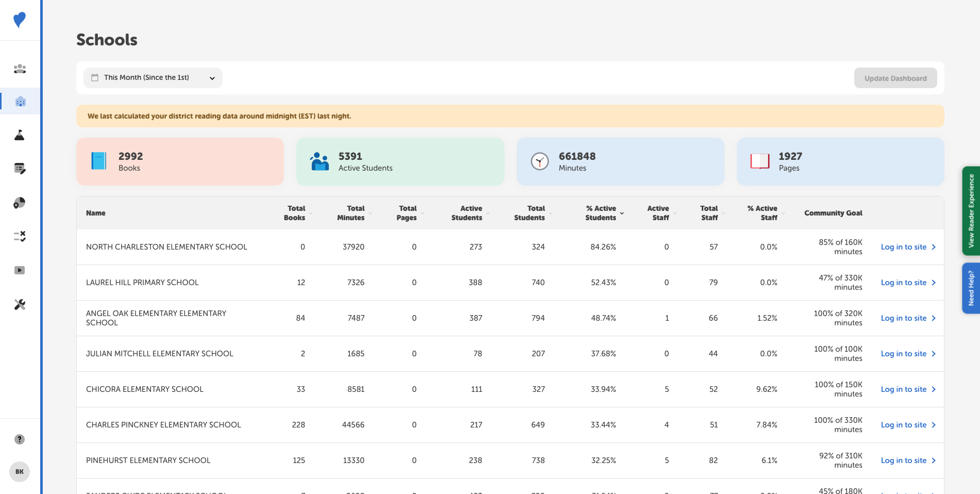Screen dimensions: 980x494
Task: Open the Students roster from the sidebar
Action: click(x=20, y=68)
